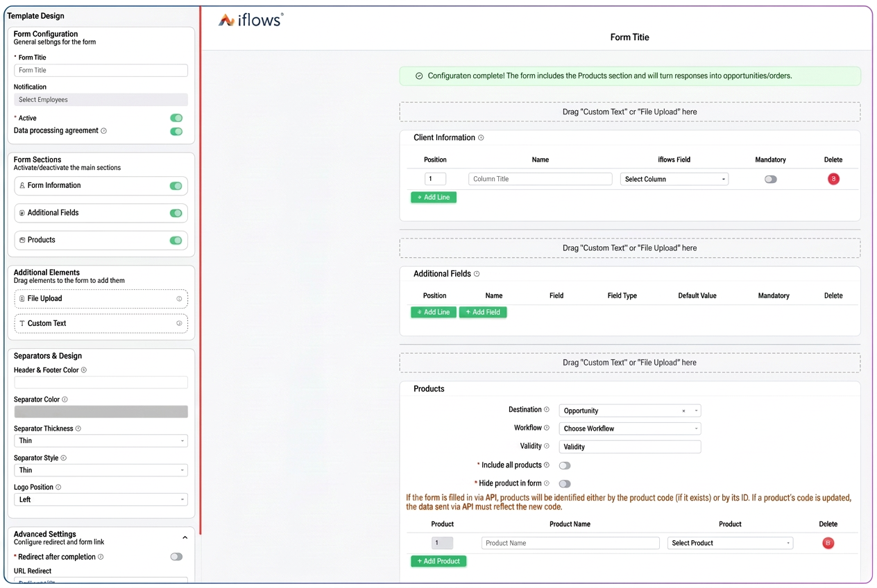Viewport: 877px width, 588px height.
Task: Click the Add Product button
Action: click(438, 561)
